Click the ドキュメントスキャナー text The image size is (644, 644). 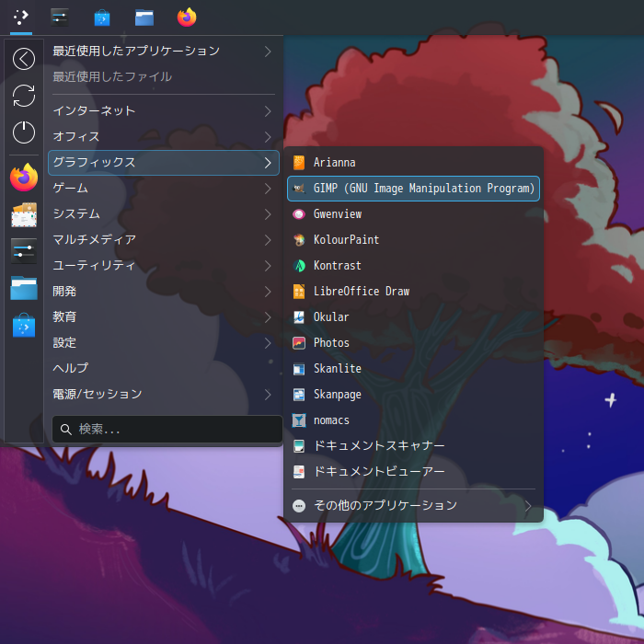click(x=379, y=446)
